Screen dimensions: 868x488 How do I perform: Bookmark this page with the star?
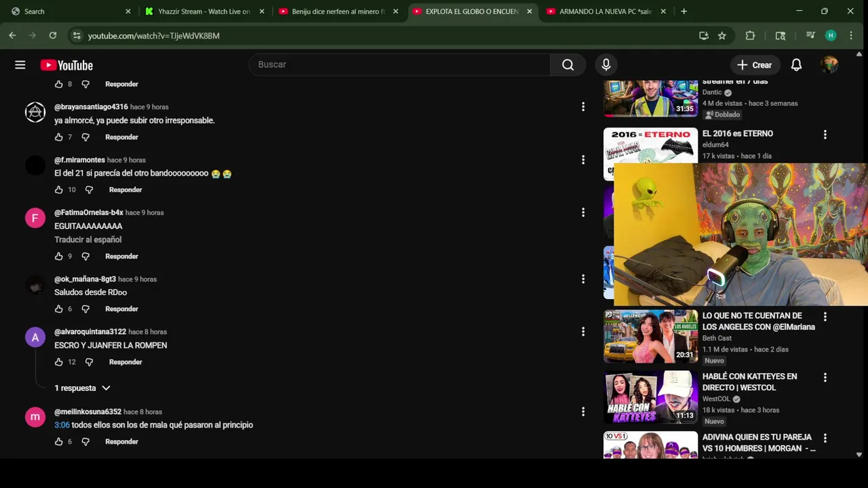[722, 35]
